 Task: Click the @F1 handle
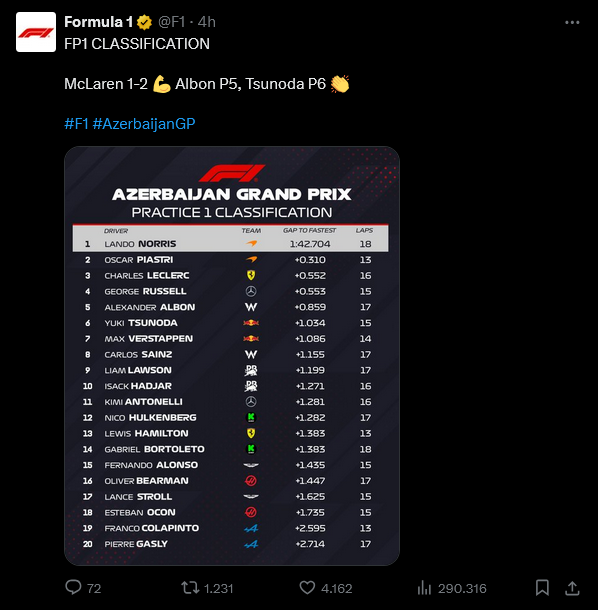coord(172,22)
